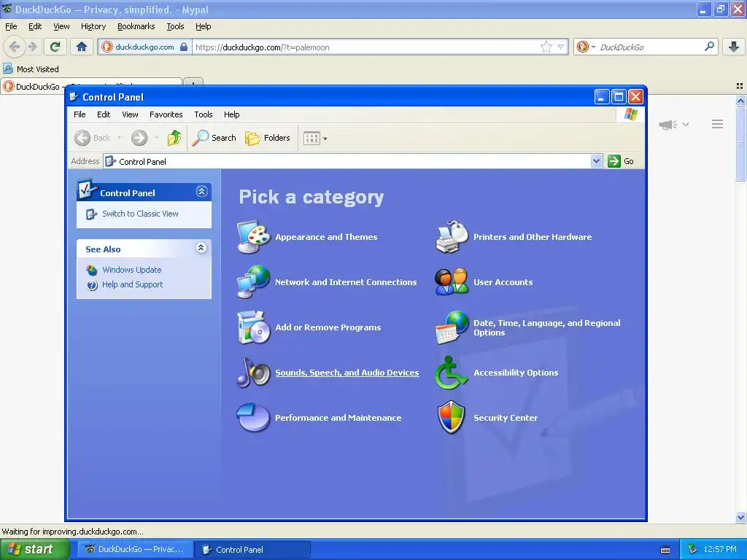The height and width of the screenshot is (560, 747).
Task: Click Performance and Maintenance pie chart icon
Action: (x=253, y=418)
